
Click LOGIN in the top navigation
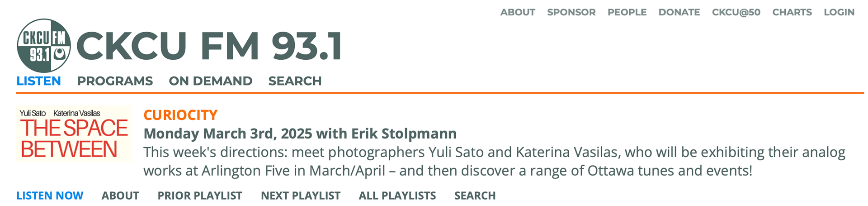coord(839,12)
